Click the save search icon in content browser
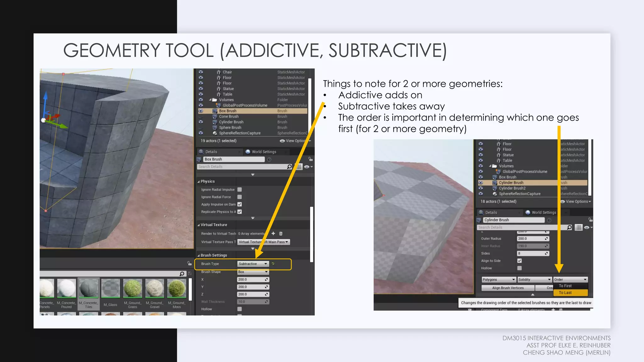Viewport: 644px width, 362px height. click(190, 274)
